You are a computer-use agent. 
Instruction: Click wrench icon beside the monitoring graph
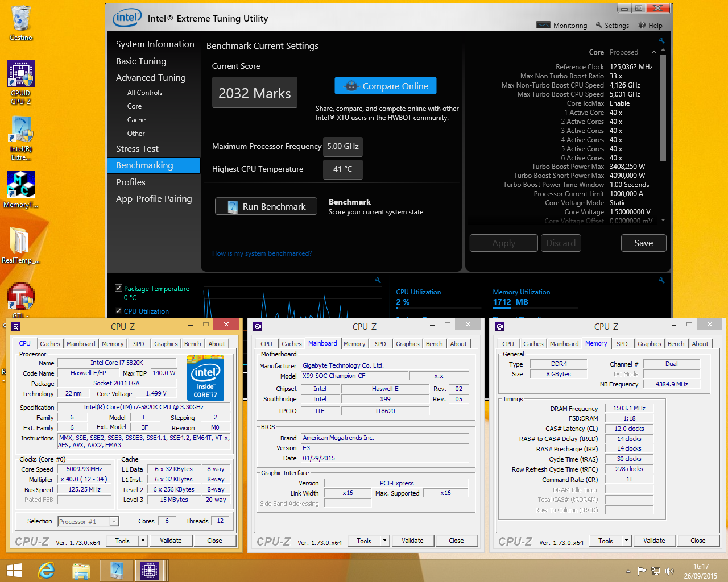(x=378, y=280)
